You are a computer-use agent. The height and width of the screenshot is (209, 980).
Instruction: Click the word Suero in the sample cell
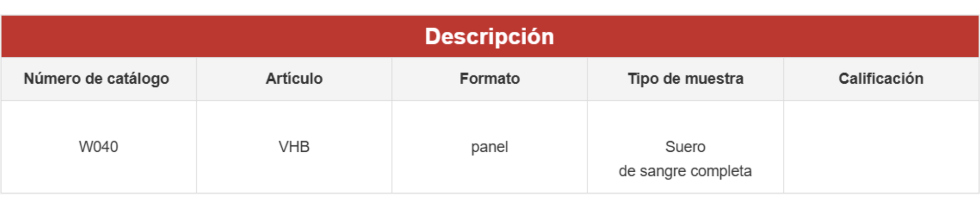coord(685,147)
